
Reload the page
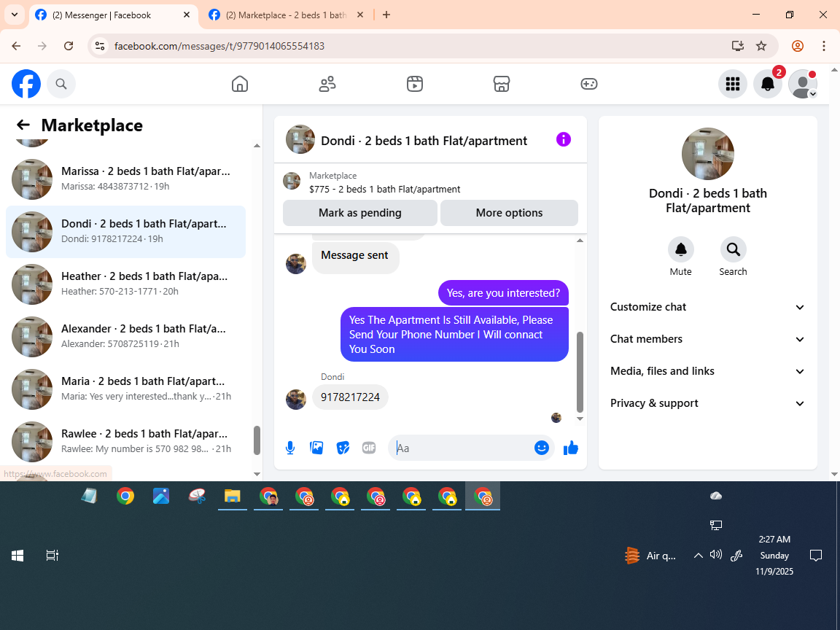[x=69, y=46]
